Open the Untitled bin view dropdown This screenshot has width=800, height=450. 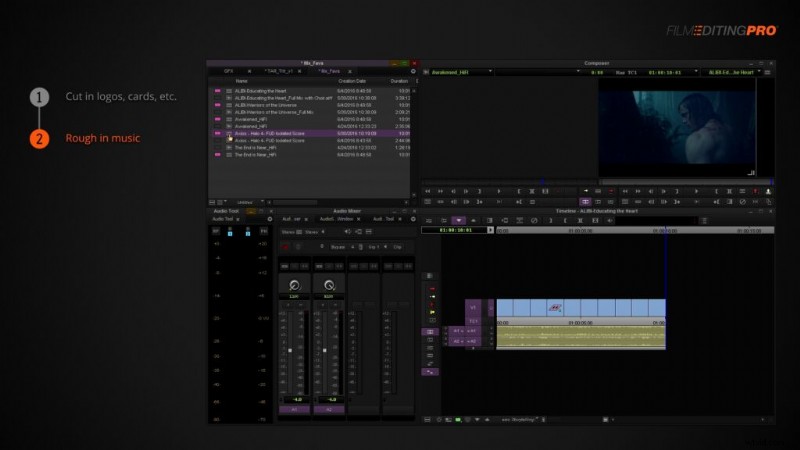249,203
